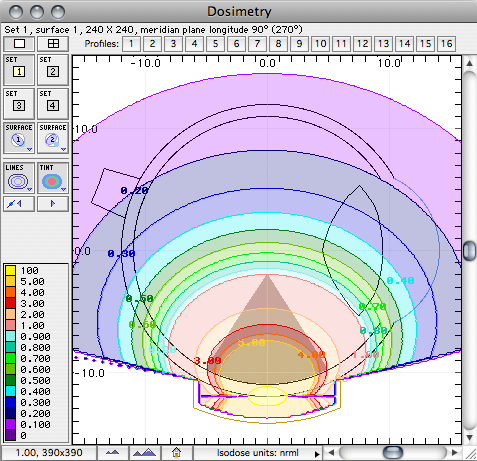Viewport: 477px width, 461px height.
Task: Select Profile 16
Action: [x=446, y=44]
